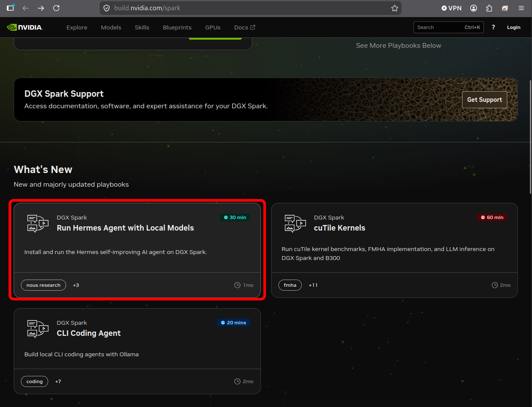
Task: Click the Login link
Action: (514, 27)
